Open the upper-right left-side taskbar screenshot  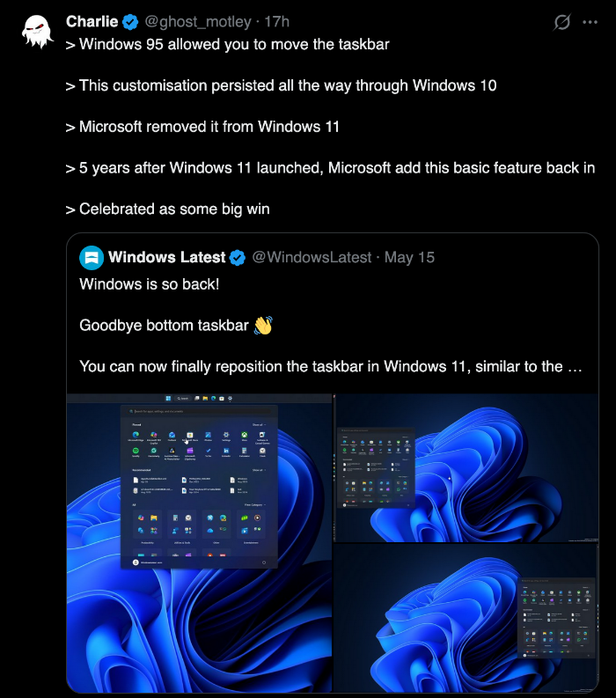(x=466, y=468)
